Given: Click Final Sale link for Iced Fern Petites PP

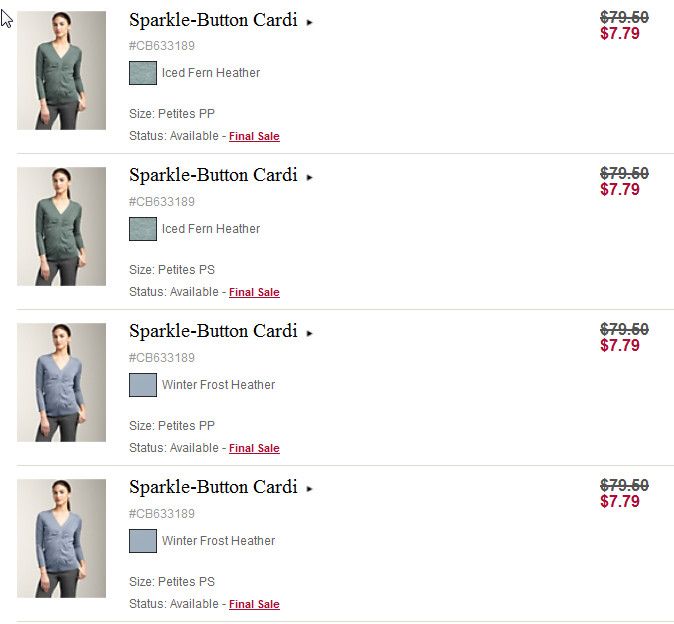Looking at the screenshot, I should (x=254, y=136).
